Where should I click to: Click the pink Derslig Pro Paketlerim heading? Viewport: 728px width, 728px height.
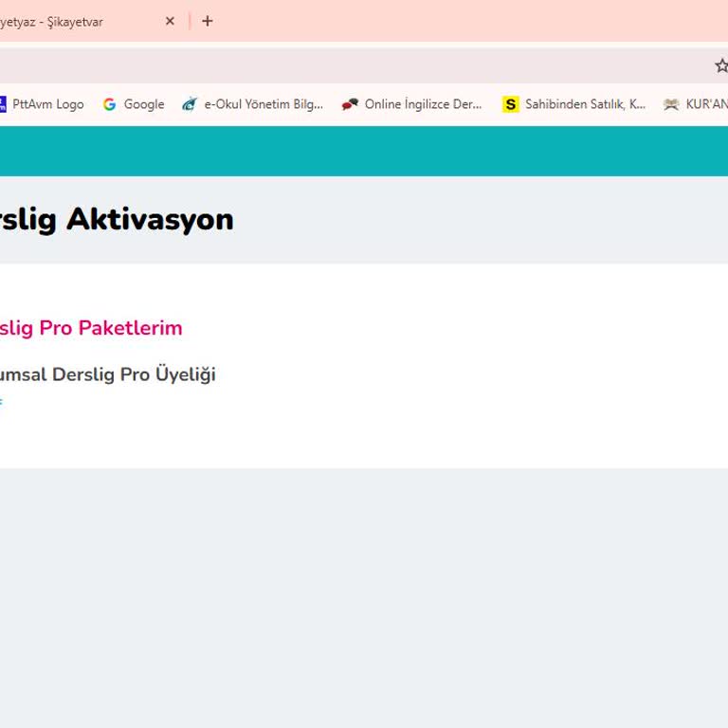(x=91, y=328)
